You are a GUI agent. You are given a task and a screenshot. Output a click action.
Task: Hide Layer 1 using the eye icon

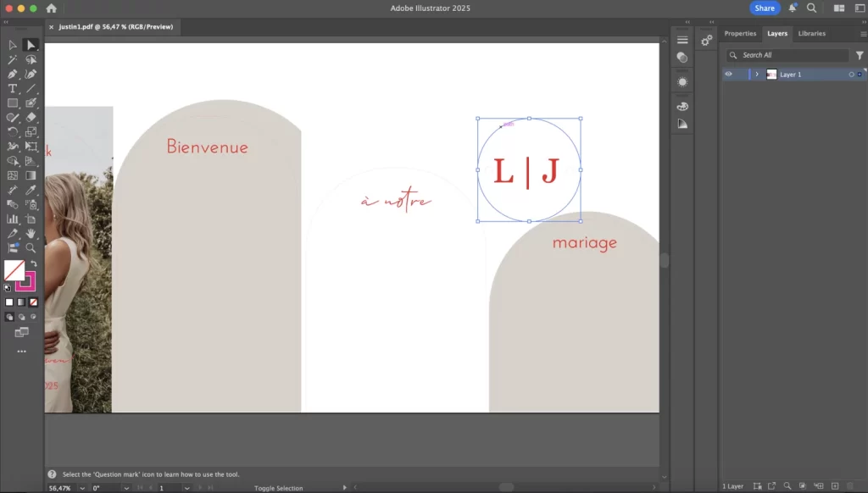point(728,75)
